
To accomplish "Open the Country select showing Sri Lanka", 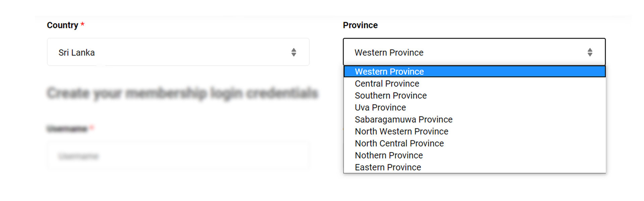I will click(x=178, y=52).
